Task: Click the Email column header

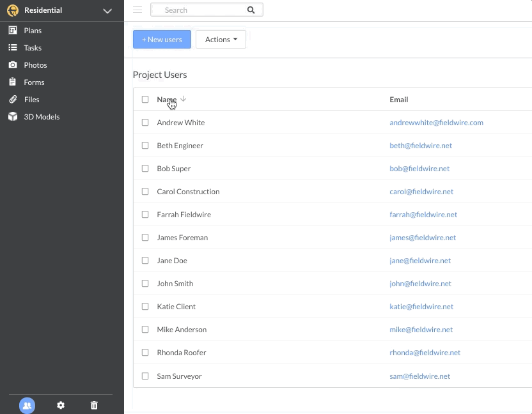Action: point(398,100)
